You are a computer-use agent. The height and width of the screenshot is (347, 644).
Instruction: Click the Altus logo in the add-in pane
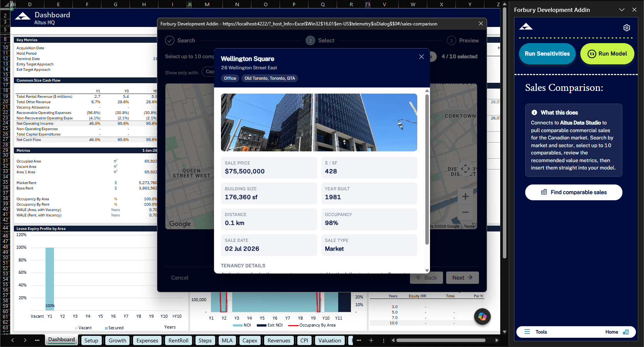(x=526, y=27)
